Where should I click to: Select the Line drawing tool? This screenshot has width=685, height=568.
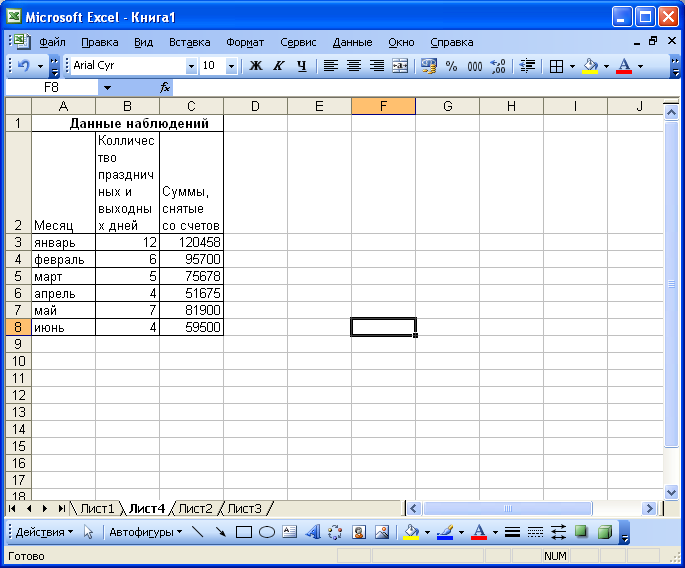click(x=197, y=532)
